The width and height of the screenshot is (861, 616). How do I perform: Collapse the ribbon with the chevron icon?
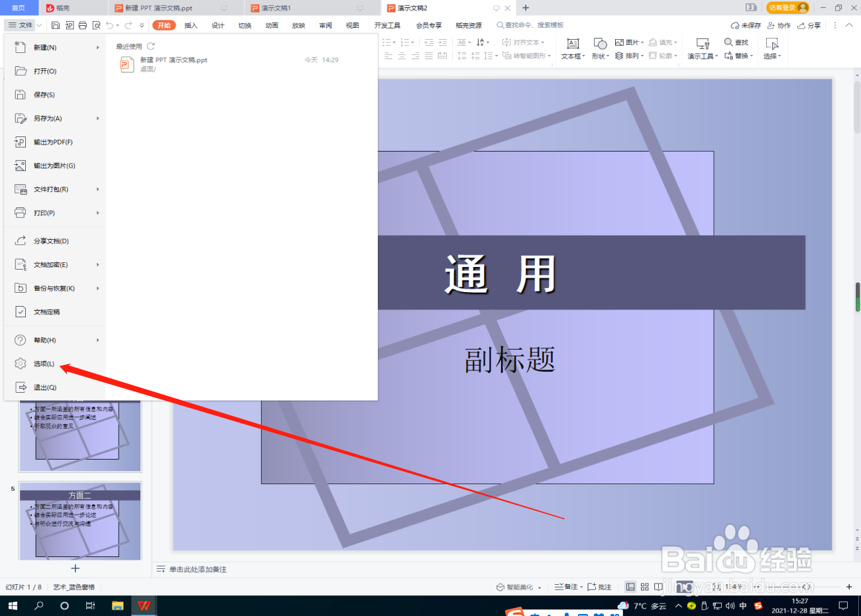(x=849, y=25)
